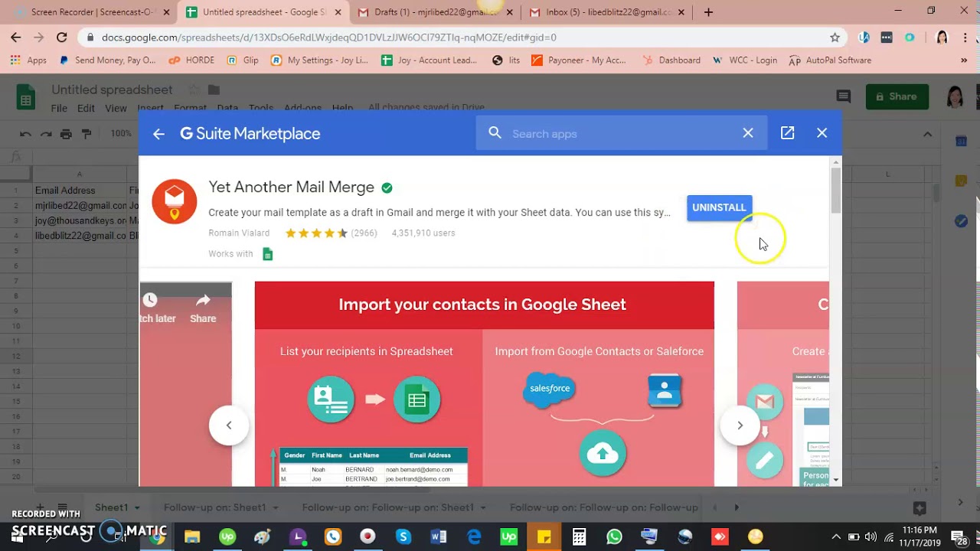Click the Search apps field
980x551 pixels.
coord(621,134)
